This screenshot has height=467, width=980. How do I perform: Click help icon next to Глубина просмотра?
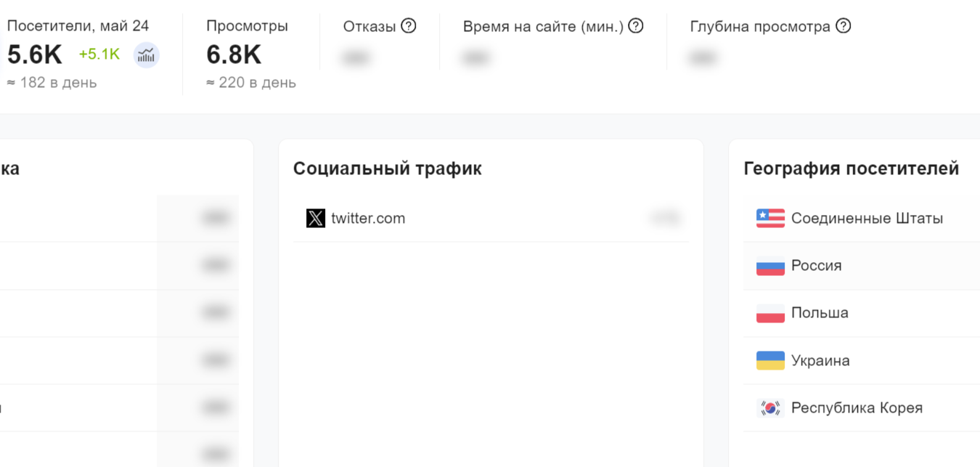coord(843,26)
